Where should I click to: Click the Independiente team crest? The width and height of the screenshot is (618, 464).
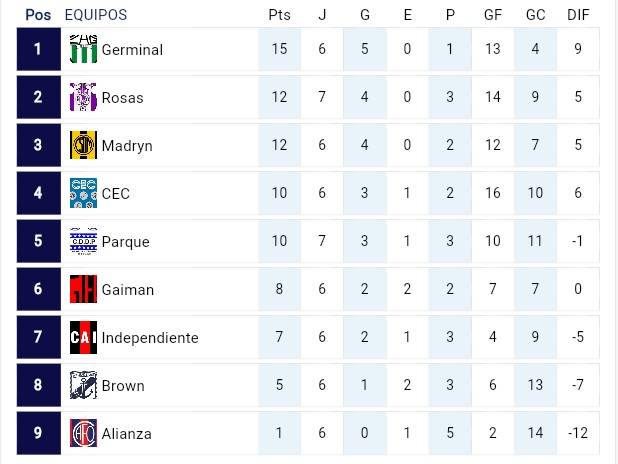coord(83,337)
